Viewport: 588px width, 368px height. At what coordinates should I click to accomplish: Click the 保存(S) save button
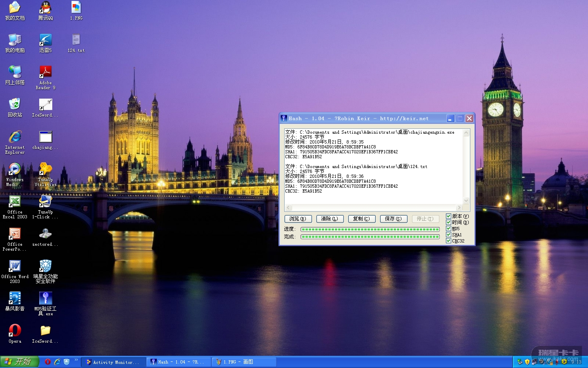click(x=394, y=219)
